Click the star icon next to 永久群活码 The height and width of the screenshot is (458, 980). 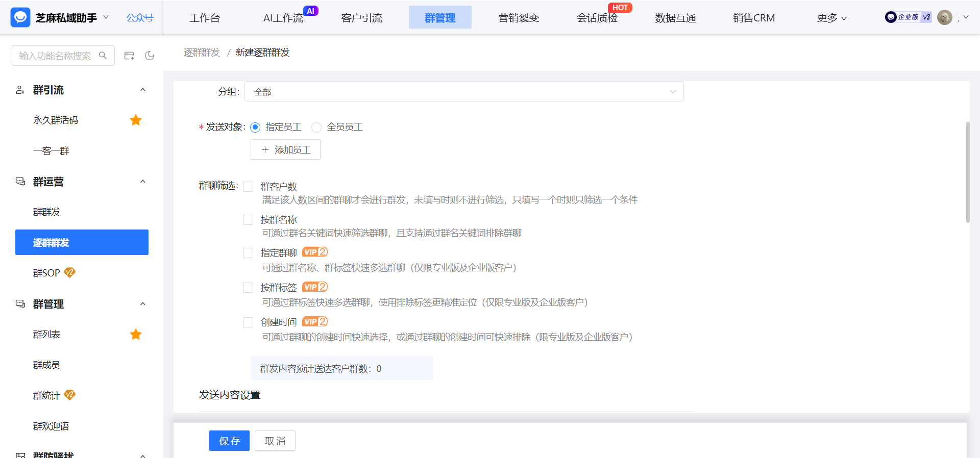click(x=136, y=120)
